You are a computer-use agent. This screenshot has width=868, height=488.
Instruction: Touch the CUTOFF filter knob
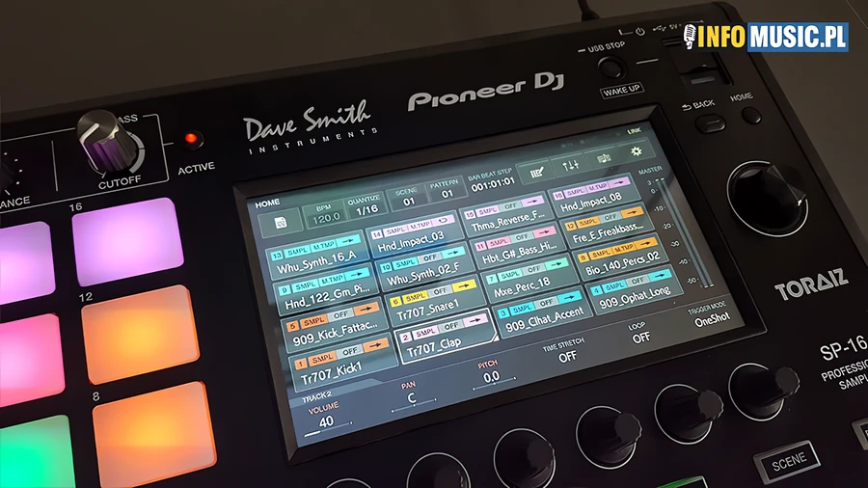pyautogui.click(x=108, y=143)
